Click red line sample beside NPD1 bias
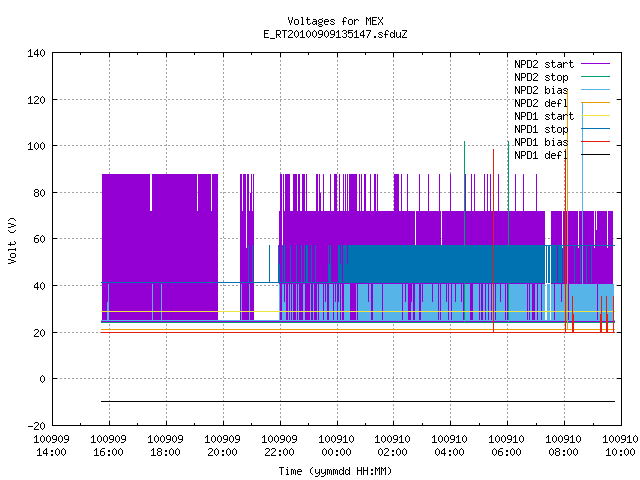This screenshot has width=640, height=480. pos(596,142)
